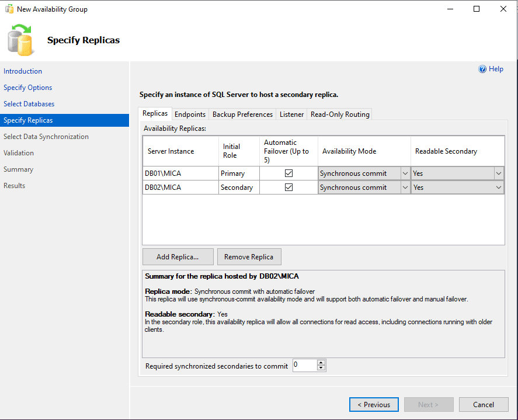
Task: Open the Backup Preferences tab
Action: tap(242, 114)
